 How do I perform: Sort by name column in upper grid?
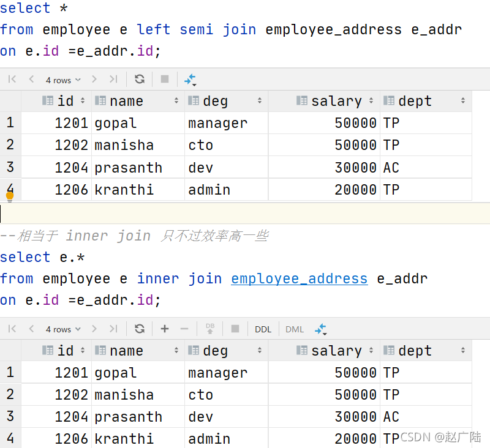pos(176,101)
